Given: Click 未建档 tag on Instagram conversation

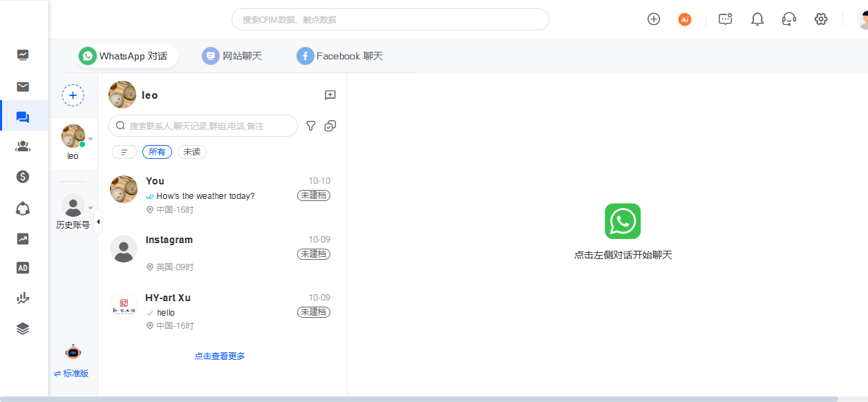Looking at the screenshot, I should (x=314, y=254).
